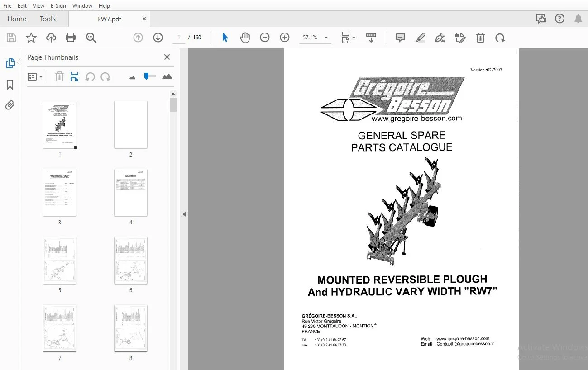Open the Window menu

(x=82, y=6)
